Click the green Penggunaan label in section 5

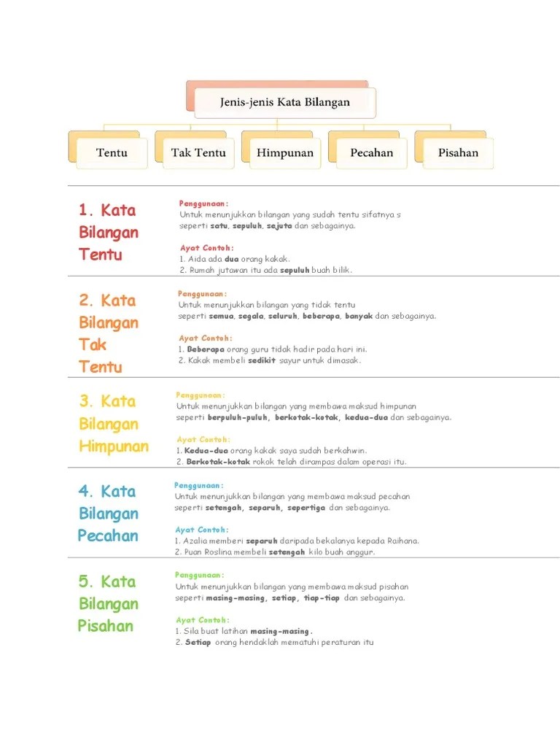(x=200, y=575)
